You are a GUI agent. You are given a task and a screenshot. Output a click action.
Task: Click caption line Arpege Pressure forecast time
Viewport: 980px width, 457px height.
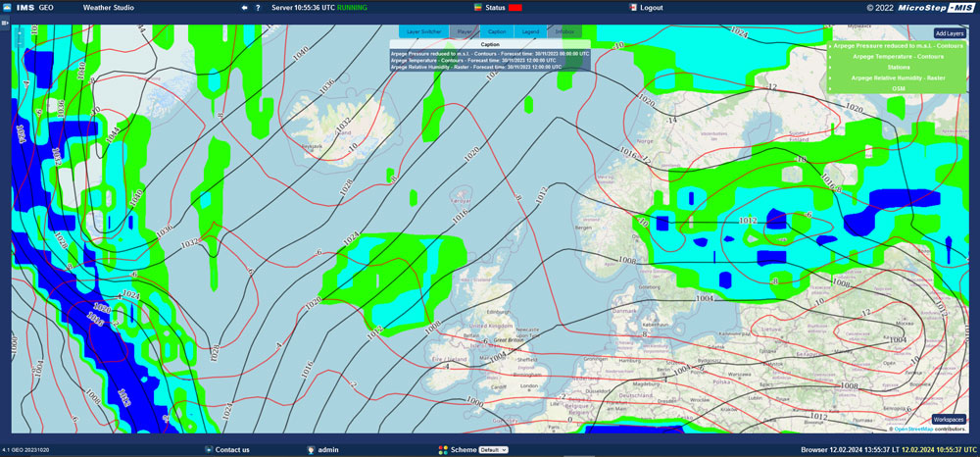coord(490,54)
